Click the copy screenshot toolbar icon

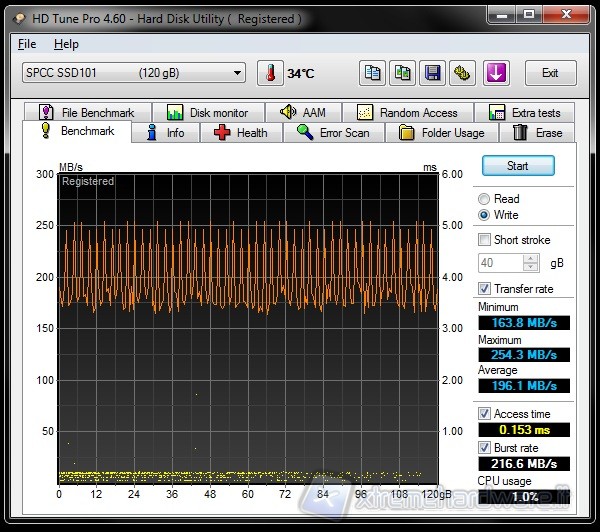tap(403, 73)
